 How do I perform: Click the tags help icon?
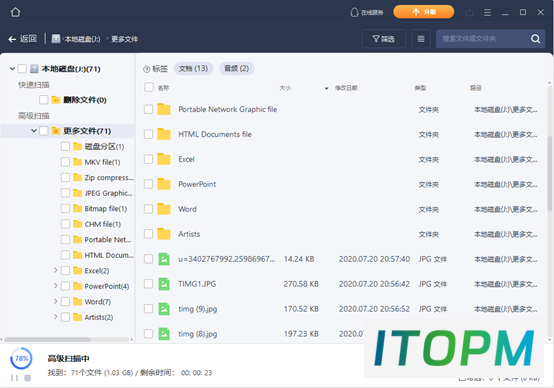[x=146, y=69]
